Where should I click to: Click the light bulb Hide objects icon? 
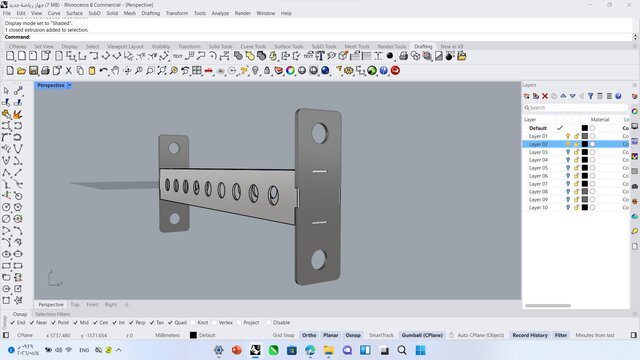coord(256,71)
